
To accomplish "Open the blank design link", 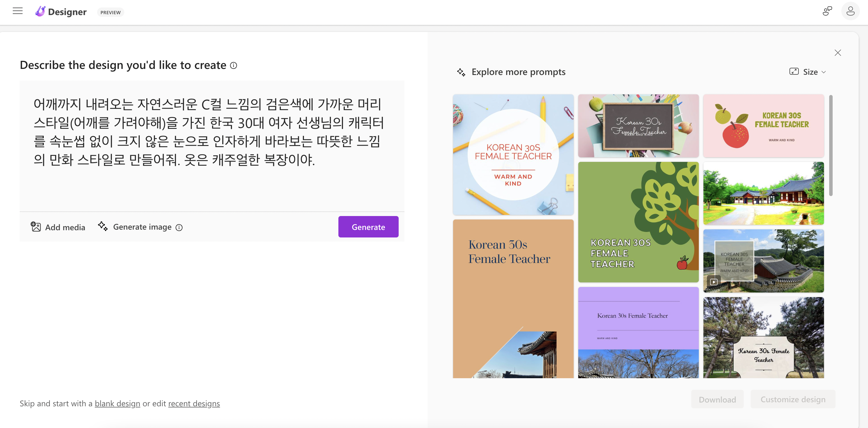I will tap(117, 403).
